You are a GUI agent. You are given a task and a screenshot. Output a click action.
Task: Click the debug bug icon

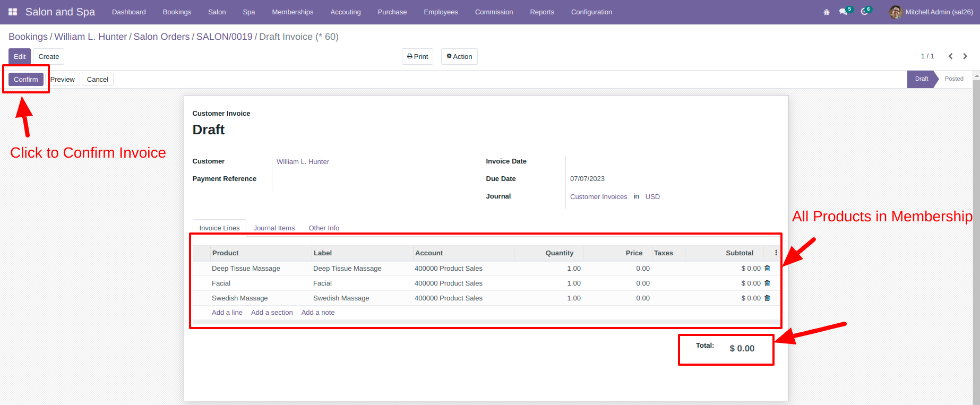pyautogui.click(x=827, y=12)
